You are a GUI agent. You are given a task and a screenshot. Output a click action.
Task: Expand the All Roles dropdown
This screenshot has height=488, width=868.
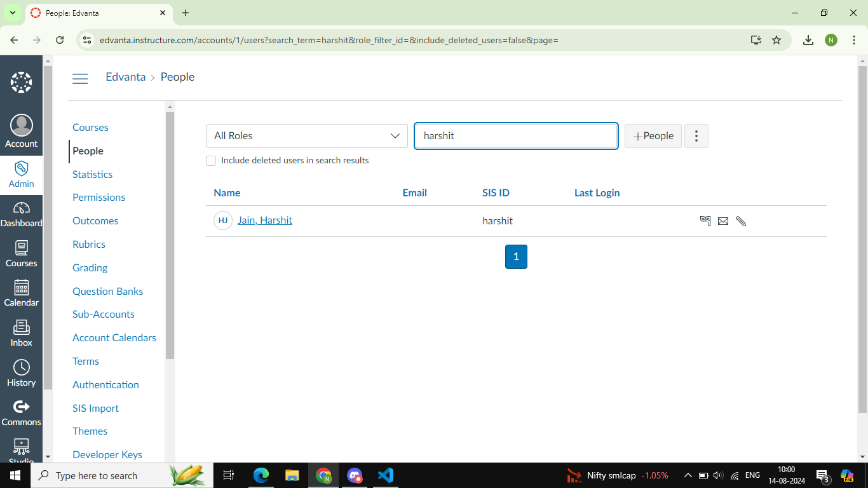[x=307, y=136]
